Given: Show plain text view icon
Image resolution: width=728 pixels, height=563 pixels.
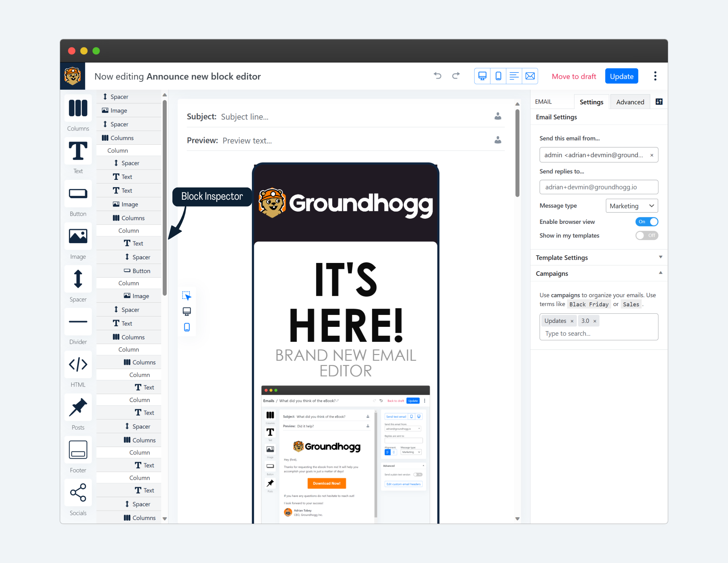Looking at the screenshot, I should [514, 76].
